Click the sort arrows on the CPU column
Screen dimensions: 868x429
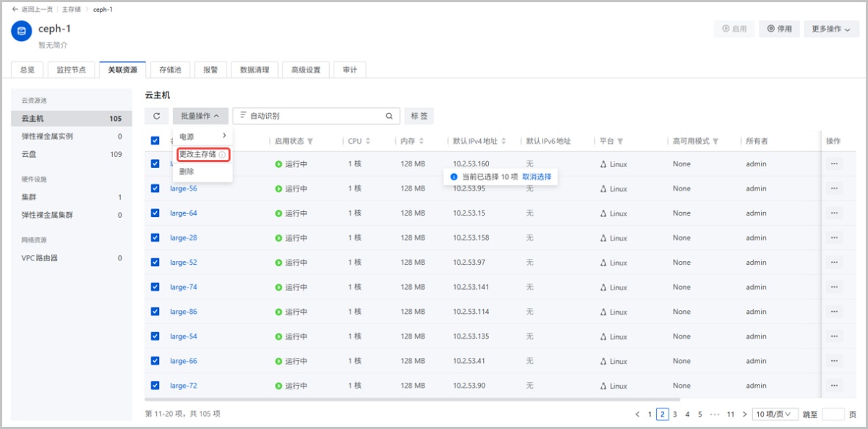point(367,139)
